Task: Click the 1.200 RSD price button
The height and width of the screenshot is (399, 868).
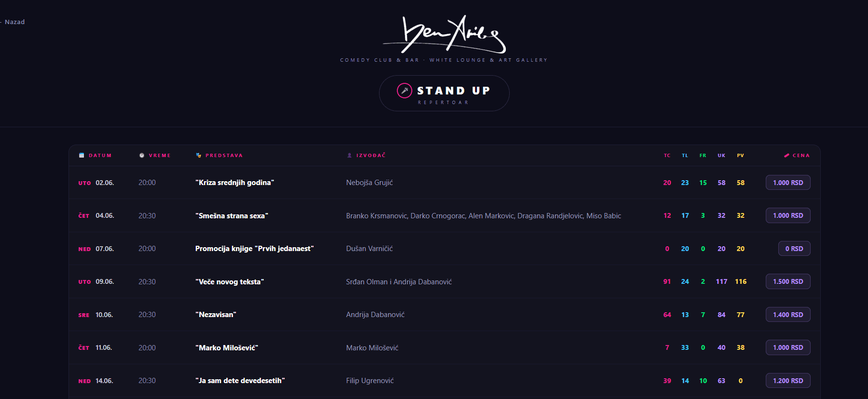Action: [x=788, y=381]
